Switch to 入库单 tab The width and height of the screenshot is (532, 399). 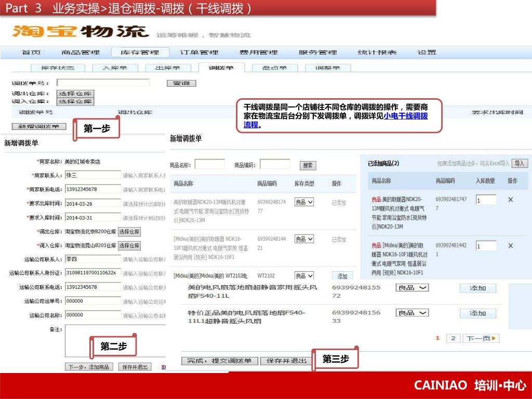115,68
